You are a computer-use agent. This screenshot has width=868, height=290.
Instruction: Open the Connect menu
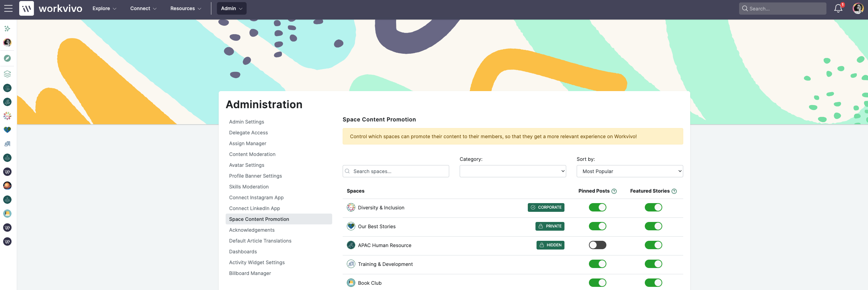point(143,8)
